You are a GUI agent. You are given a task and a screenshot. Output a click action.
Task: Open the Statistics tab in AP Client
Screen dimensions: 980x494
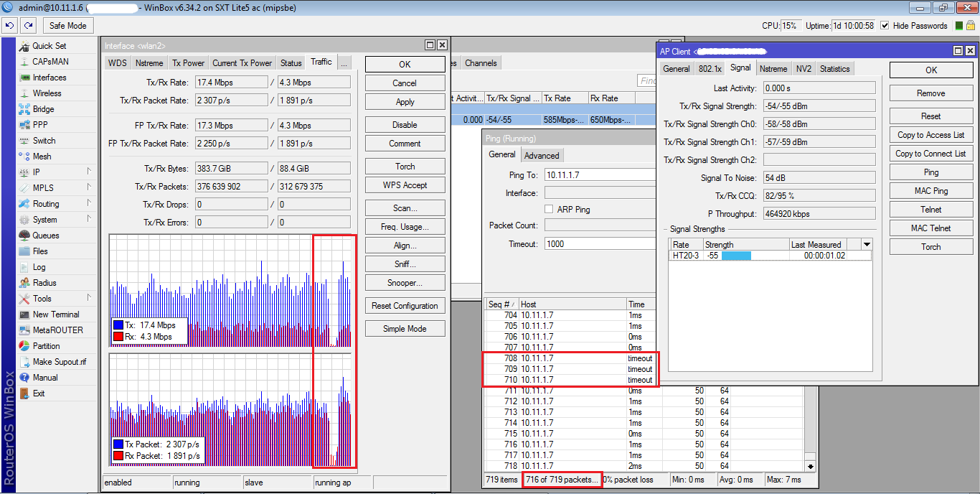pyautogui.click(x=834, y=68)
